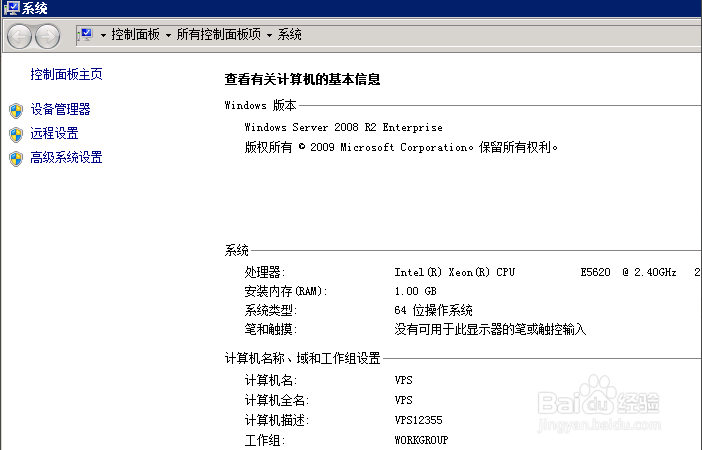Click the workgroup value WORKGROUP
The image size is (702, 450).
tap(421, 440)
